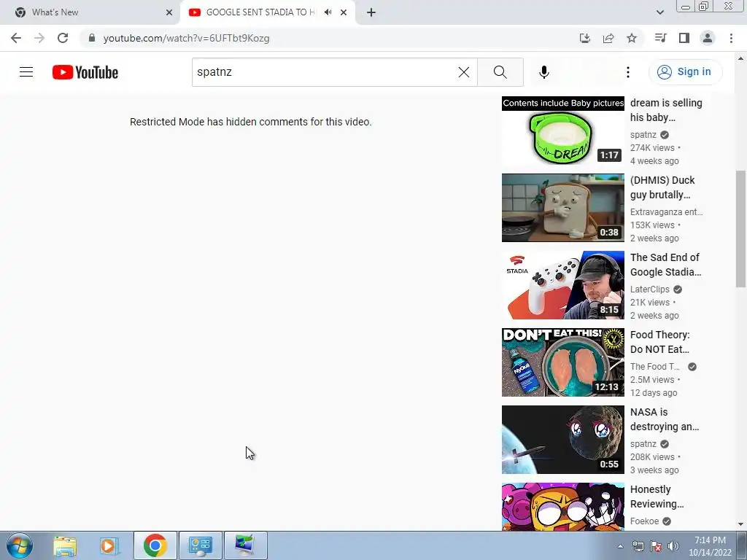The image size is (747, 560).
Task: Click 'Honestly Reviewing…' title
Action: (x=657, y=496)
